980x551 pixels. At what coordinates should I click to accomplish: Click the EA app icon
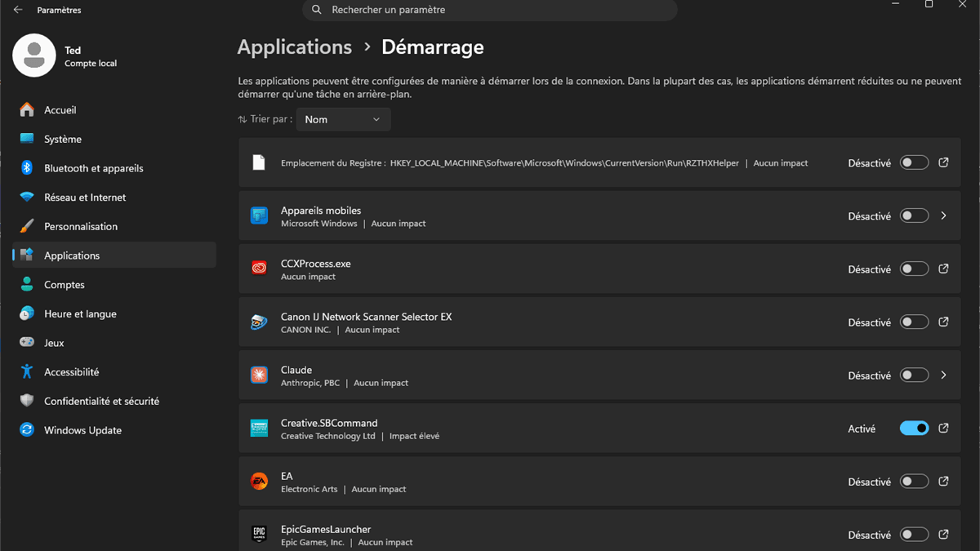(259, 482)
